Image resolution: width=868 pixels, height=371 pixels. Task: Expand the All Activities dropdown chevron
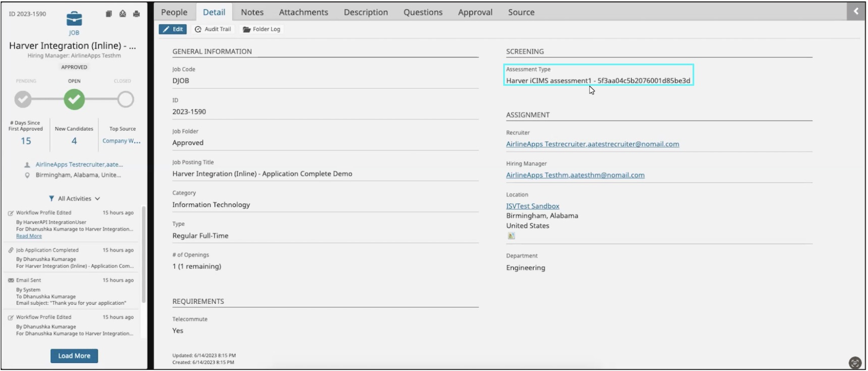click(98, 199)
